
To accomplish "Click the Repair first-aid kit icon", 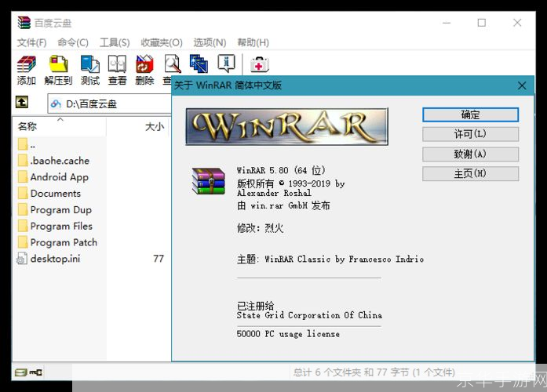I will point(260,64).
